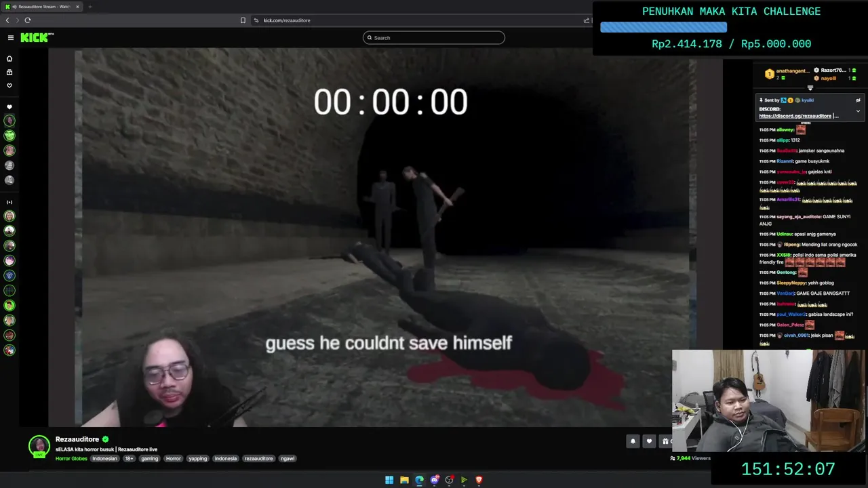Focus the Kick Search field
The height and width of the screenshot is (488, 868).
tap(434, 38)
